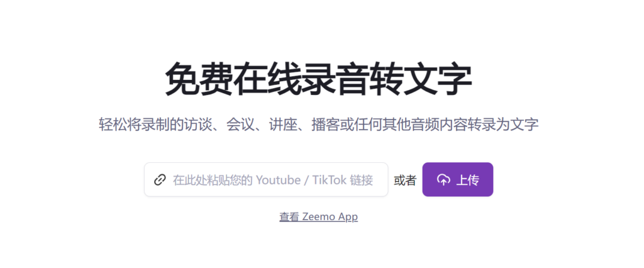The image size is (644, 268).
Task: Click the purple 上传 button
Action: click(458, 180)
